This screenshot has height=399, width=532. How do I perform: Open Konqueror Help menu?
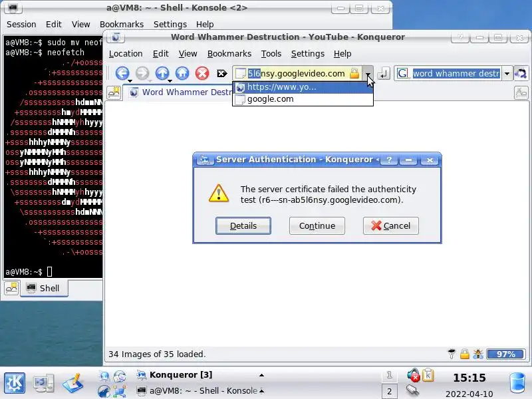[342, 54]
